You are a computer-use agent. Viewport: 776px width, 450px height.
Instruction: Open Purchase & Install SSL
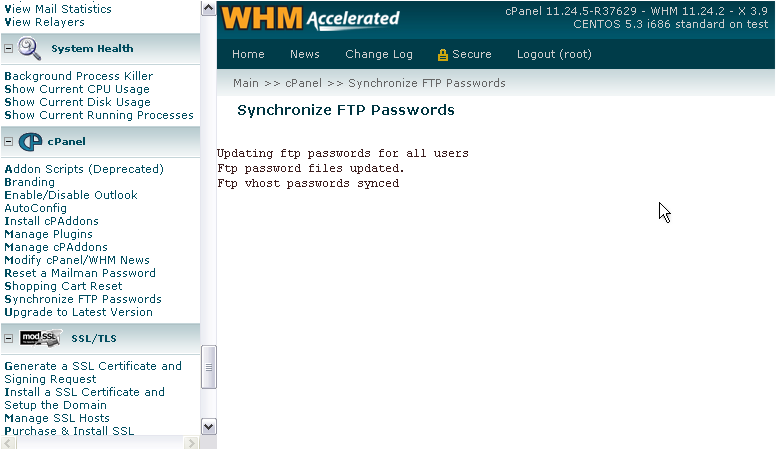[x=69, y=431]
